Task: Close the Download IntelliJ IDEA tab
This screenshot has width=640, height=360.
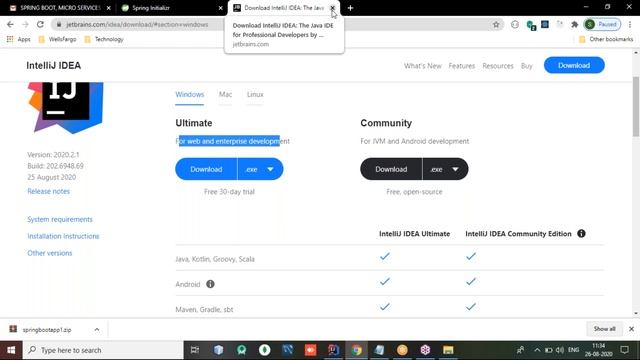Action: [x=332, y=8]
